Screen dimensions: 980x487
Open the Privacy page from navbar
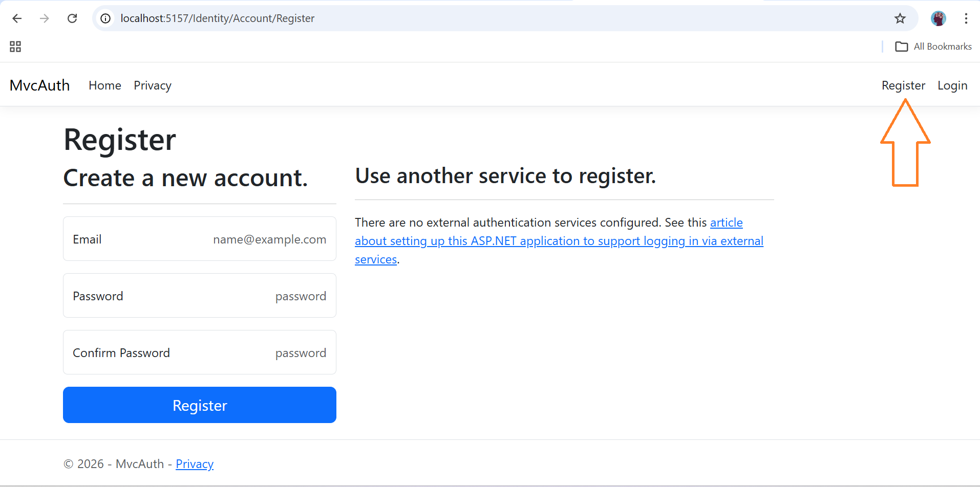(x=152, y=85)
